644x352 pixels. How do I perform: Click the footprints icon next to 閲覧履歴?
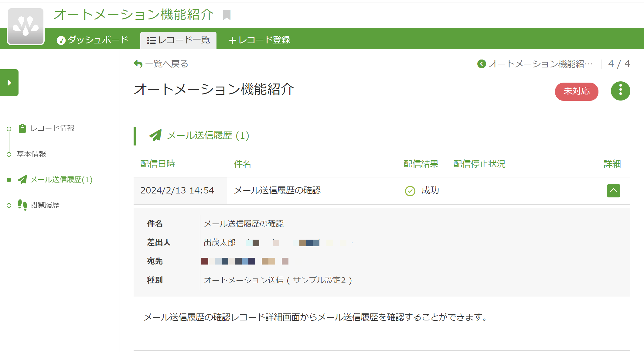click(22, 205)
